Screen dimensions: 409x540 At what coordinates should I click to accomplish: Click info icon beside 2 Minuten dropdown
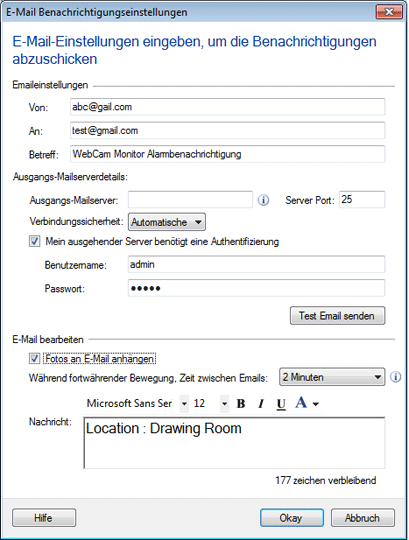tap(396, 377)
